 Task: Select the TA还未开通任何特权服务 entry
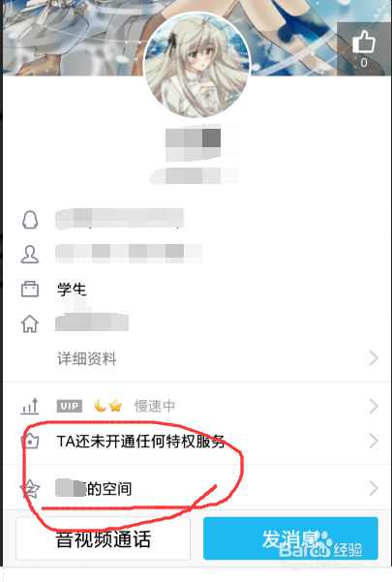[140, 442]
